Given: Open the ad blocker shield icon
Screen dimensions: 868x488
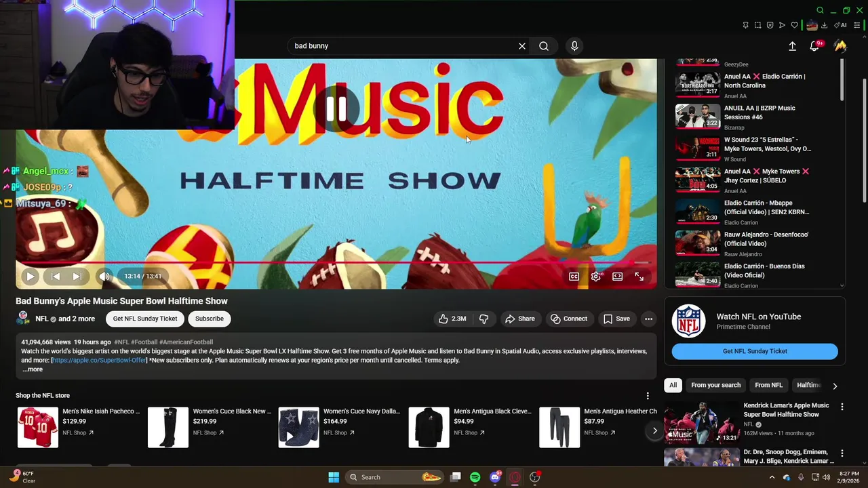Looking at the screenshot, I should 770,25.
